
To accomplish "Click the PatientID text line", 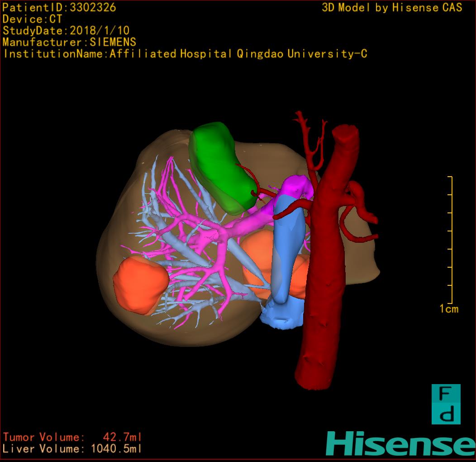I will tap(59, 7).
